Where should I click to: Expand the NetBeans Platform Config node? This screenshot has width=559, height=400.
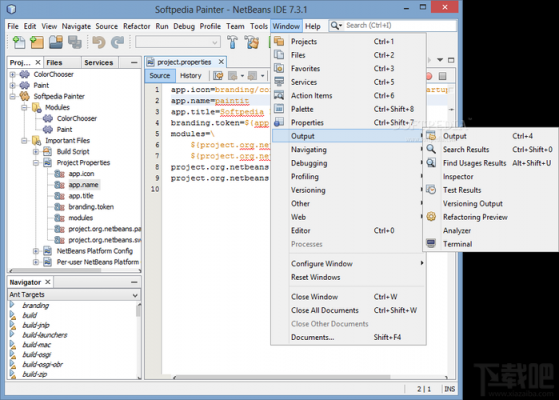(x=36, y=251)
